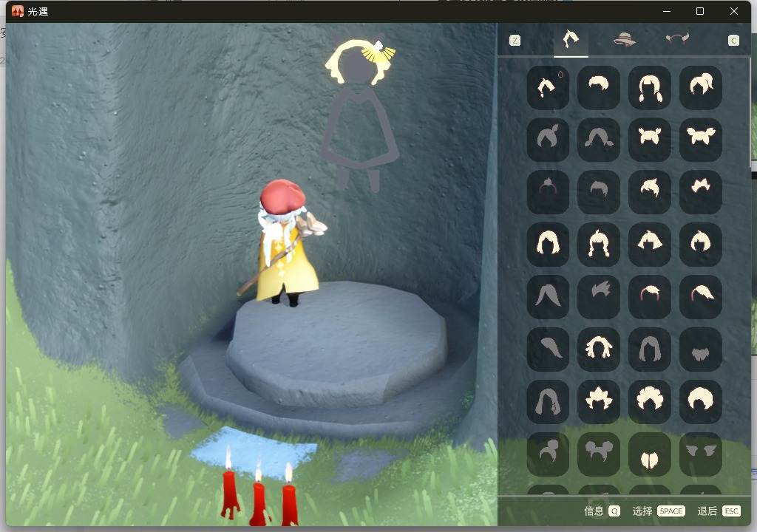Click the 选择 SPACE select button
This screenshot has width=757, height=532.
pos(659,511)
